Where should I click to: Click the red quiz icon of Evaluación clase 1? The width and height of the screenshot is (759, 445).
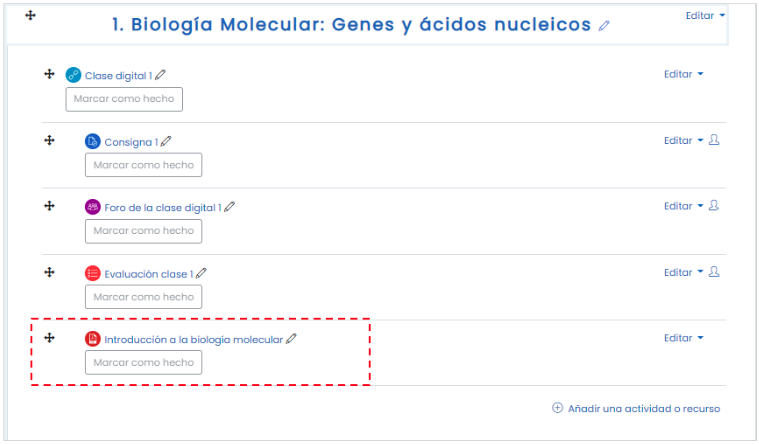[92, 274]
